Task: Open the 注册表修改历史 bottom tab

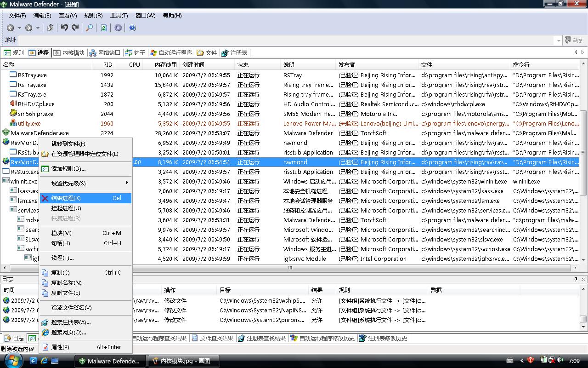Action: pos(383,338)
